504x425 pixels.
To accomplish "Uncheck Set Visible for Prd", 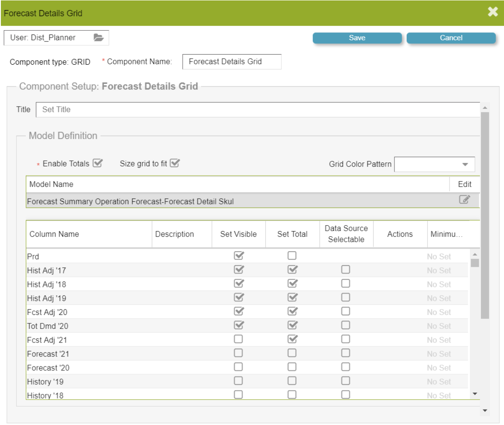I will click(x=239, y=256).
